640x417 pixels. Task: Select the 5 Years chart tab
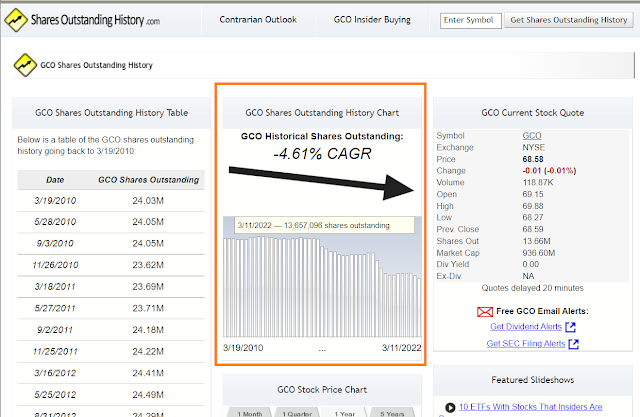tap(393, 413)
